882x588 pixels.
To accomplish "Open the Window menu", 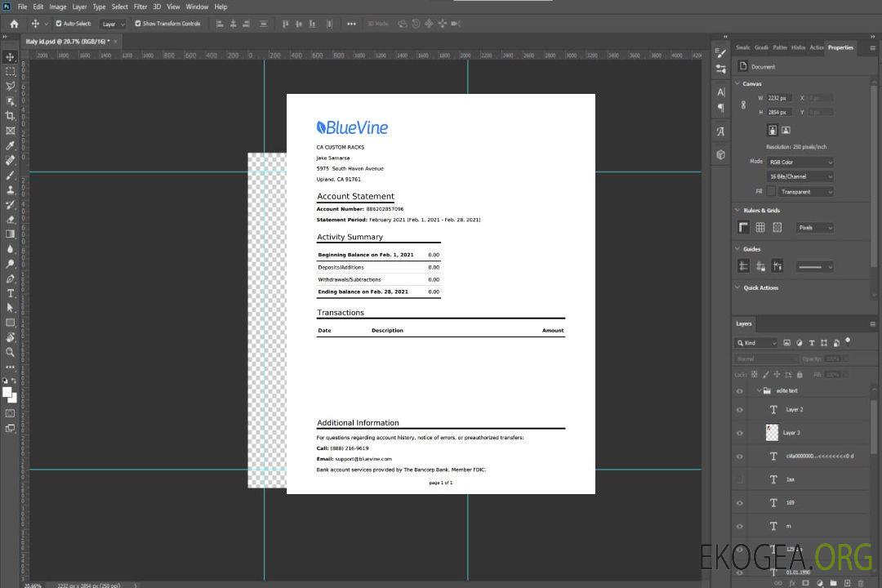I will click(x=197, y=7).
